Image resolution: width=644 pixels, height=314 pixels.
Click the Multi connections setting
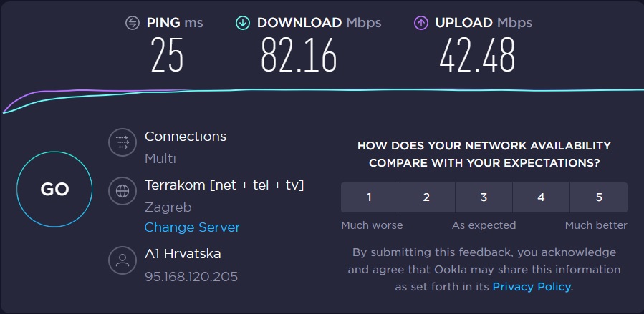(x=160, y=158)
